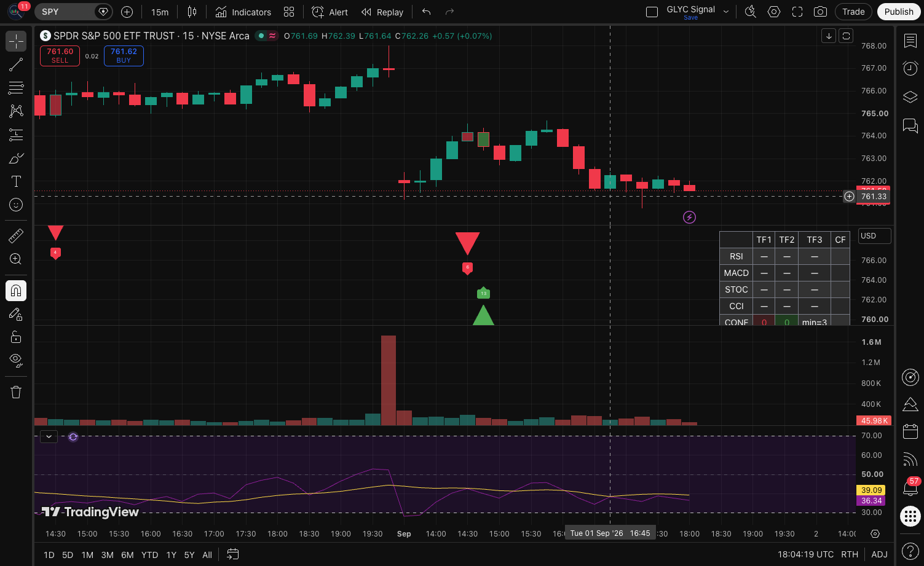This screenshot has height=566, width=924.
Task: Take a chart snapshot with camera icon
Action: [820, 12]
